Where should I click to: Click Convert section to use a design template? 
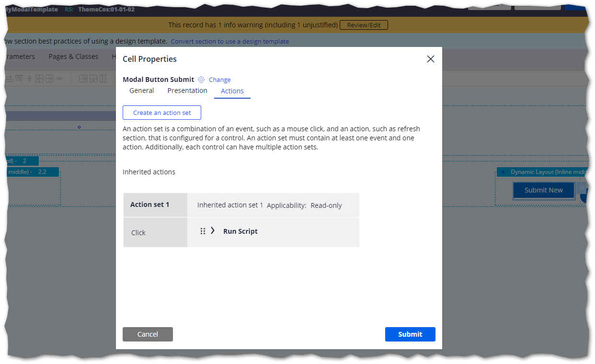point(230,41)
